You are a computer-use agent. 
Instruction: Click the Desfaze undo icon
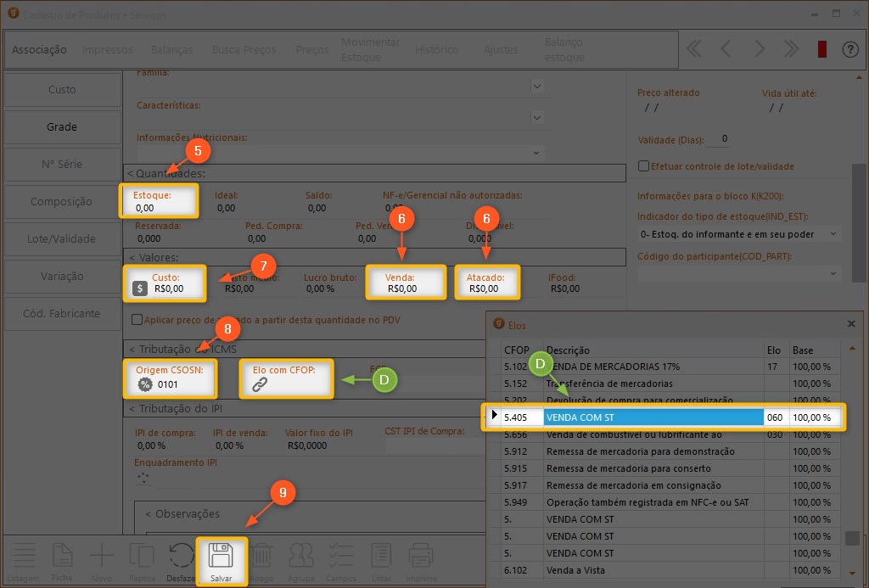[182, 556]
